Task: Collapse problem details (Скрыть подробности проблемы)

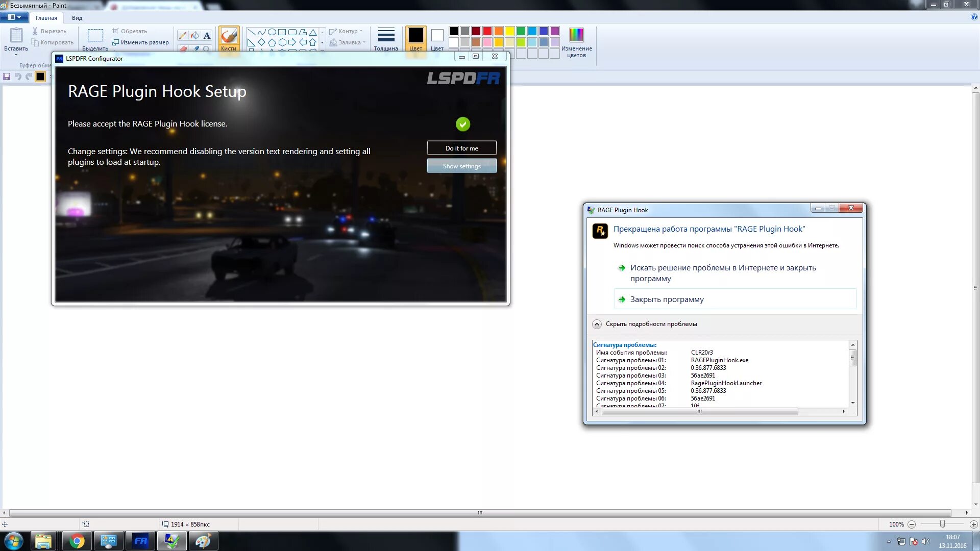Action: click(646, 324)
